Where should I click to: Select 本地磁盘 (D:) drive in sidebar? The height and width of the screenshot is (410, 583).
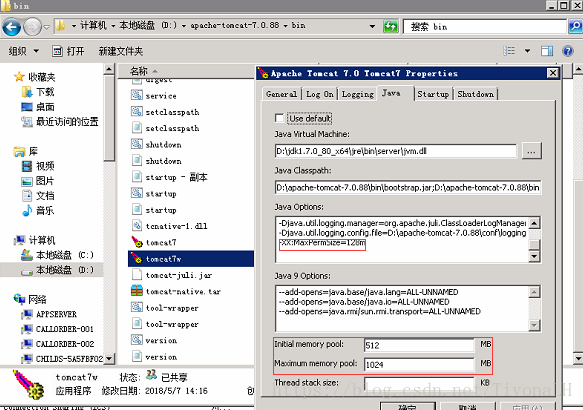coord(57,270)
